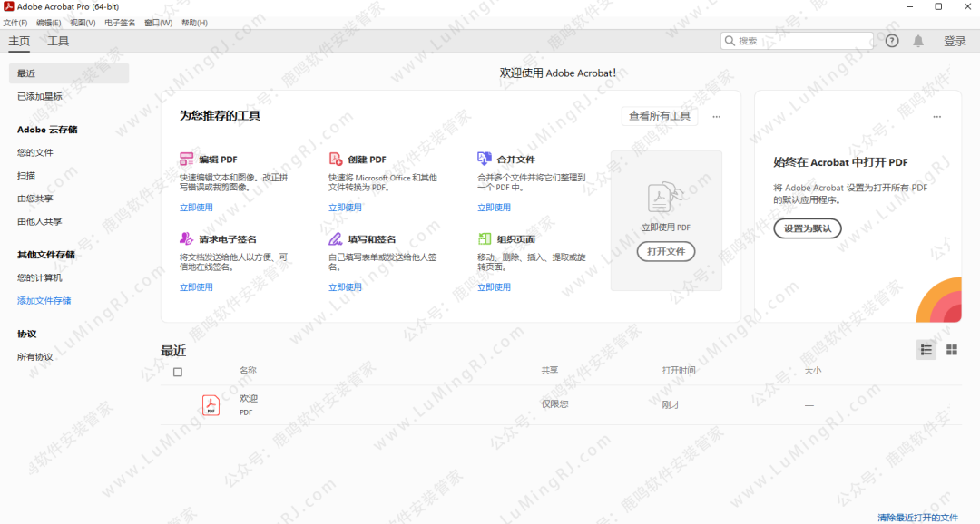Switch recent files to thumbnail grid view

pyautogui.click(x=952, y=350)
